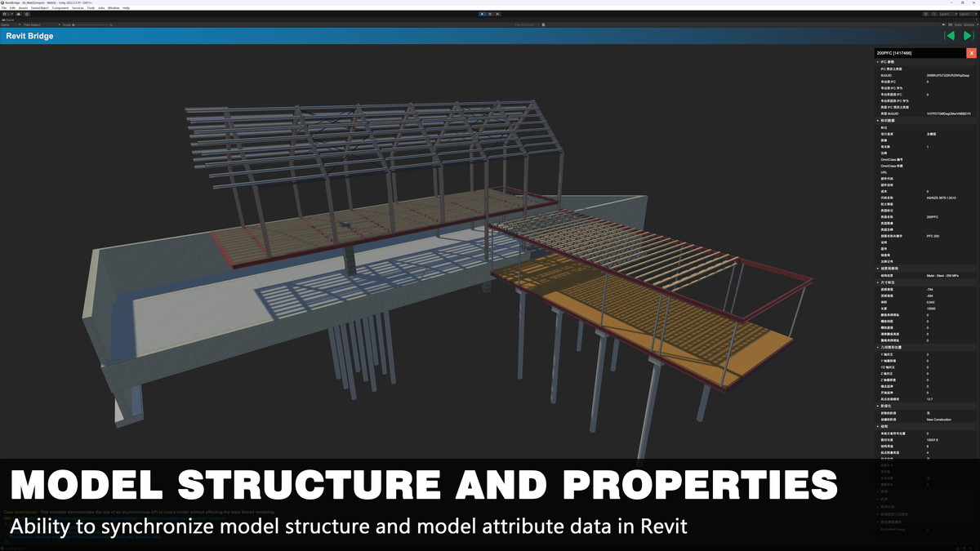Toggle mute audio icon in Game view

tap(944, 24)
